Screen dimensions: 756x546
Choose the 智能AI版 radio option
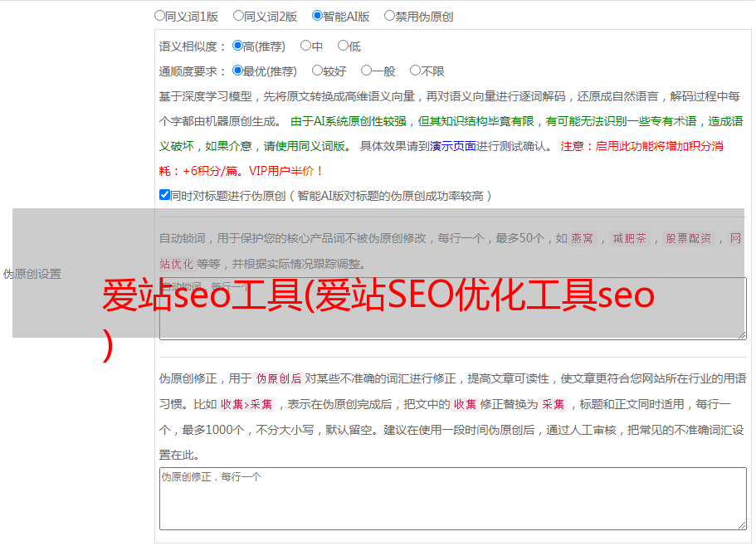tap(317, 16)
